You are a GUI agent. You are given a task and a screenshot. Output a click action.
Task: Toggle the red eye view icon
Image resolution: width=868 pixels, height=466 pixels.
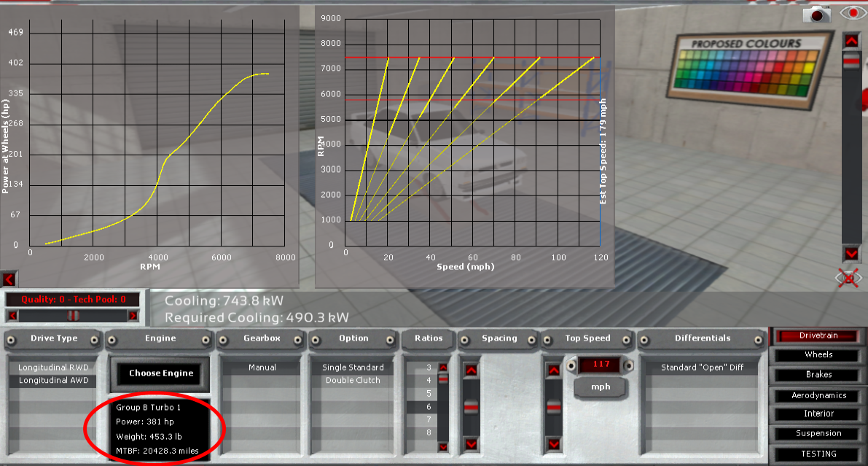click(850, 13)
